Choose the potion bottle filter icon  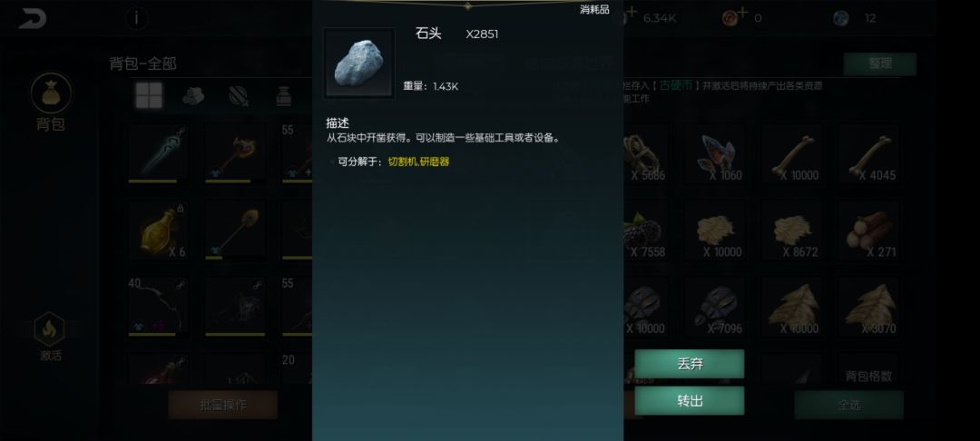pyautogui.click(x=284, y=95)
